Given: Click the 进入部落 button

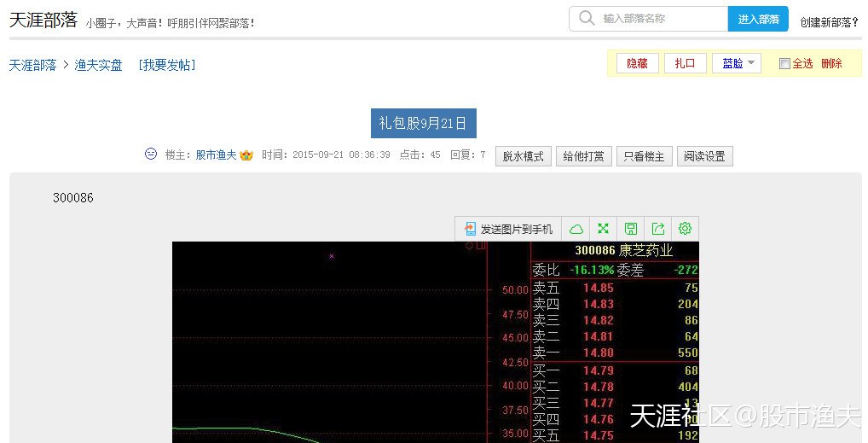Looking at the screenshot, I should click(758, 19).
